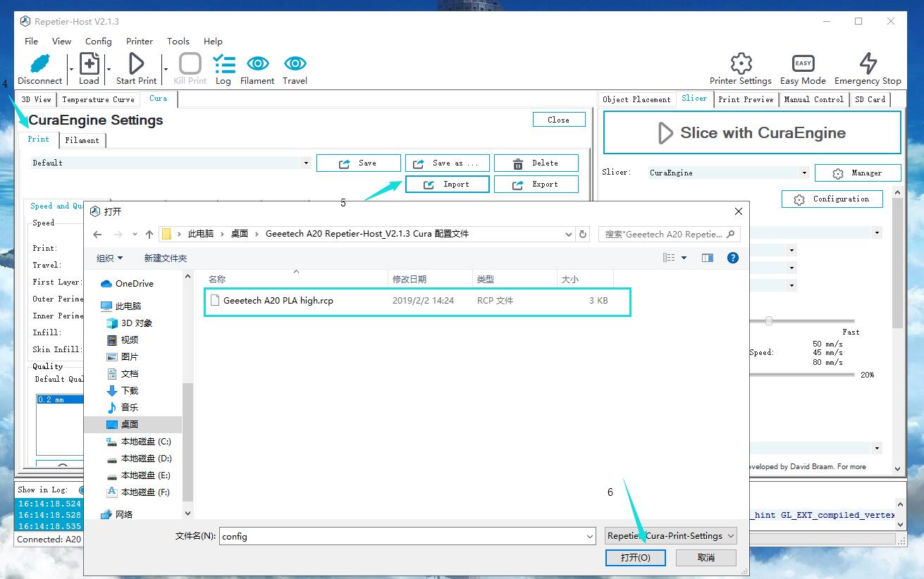Toggle Travel moves eye icon
924x579 pixels.
tap(295, 63)
